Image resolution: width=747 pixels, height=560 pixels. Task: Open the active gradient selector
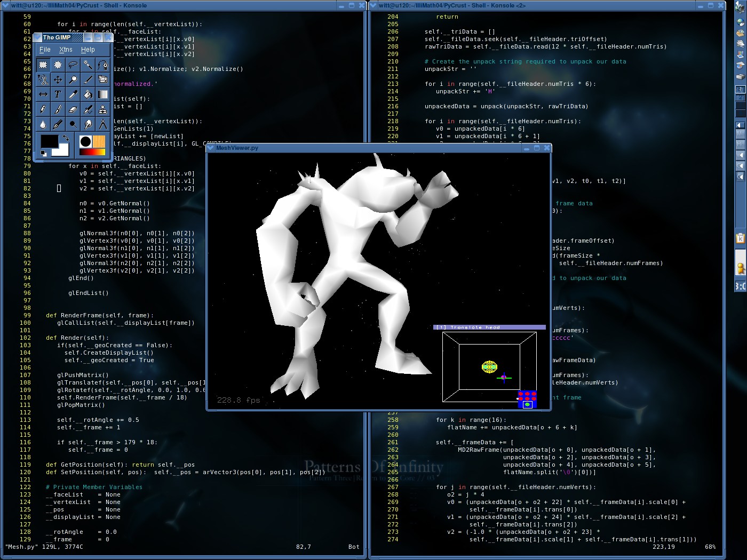[92, 152]
